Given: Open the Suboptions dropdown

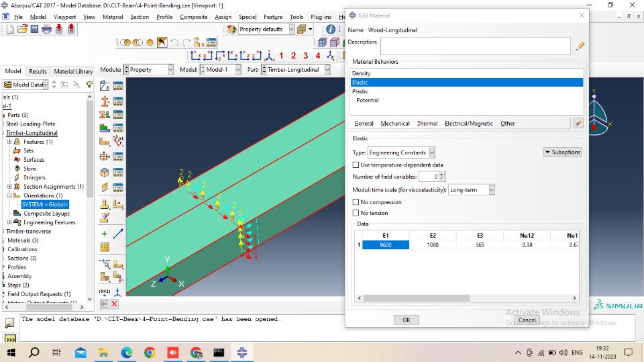Looking at the screenshot, I should pyautogui.click(x=562, y=152).
